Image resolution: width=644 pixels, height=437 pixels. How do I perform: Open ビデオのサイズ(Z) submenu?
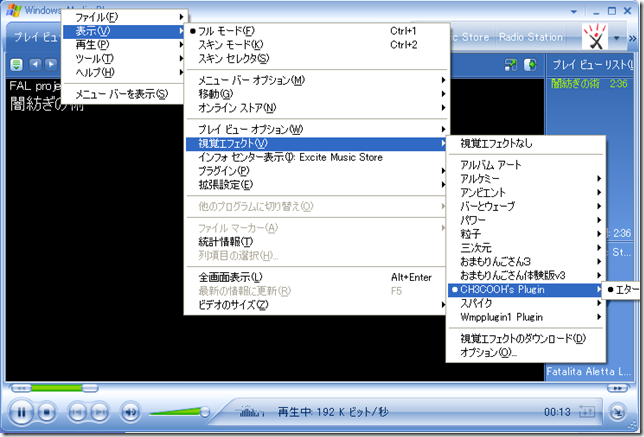316,305
